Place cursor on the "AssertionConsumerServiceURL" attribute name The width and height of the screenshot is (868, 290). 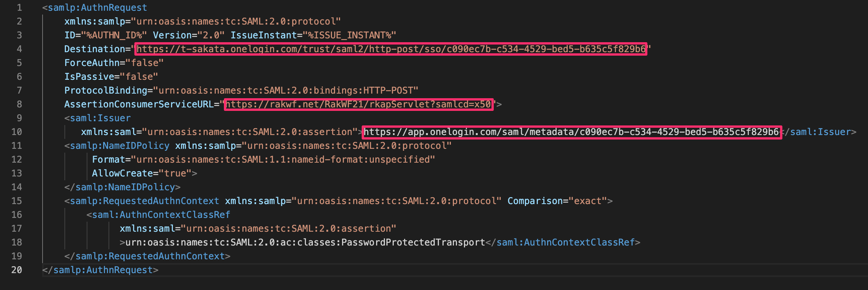tap(139, 104)
